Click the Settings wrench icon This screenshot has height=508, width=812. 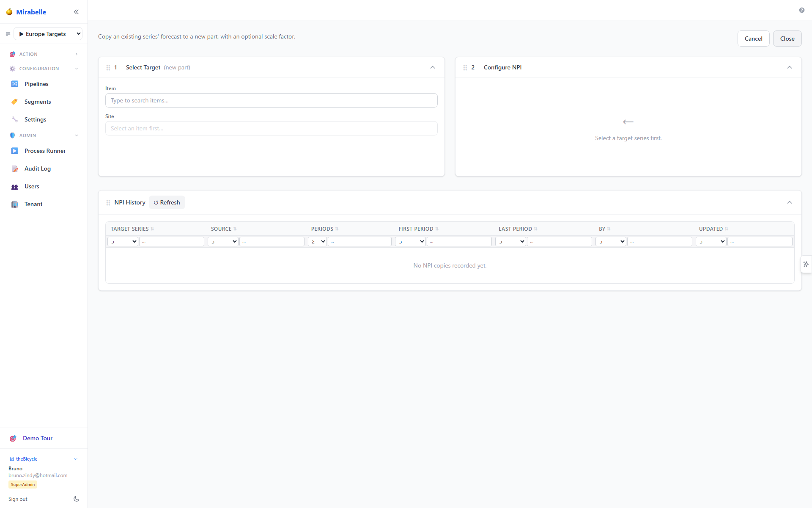click(15, 119)
